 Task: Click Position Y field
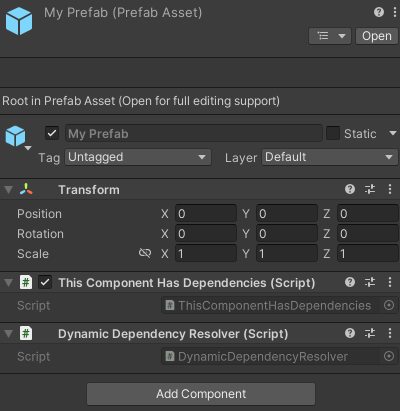tap(287, 213)
